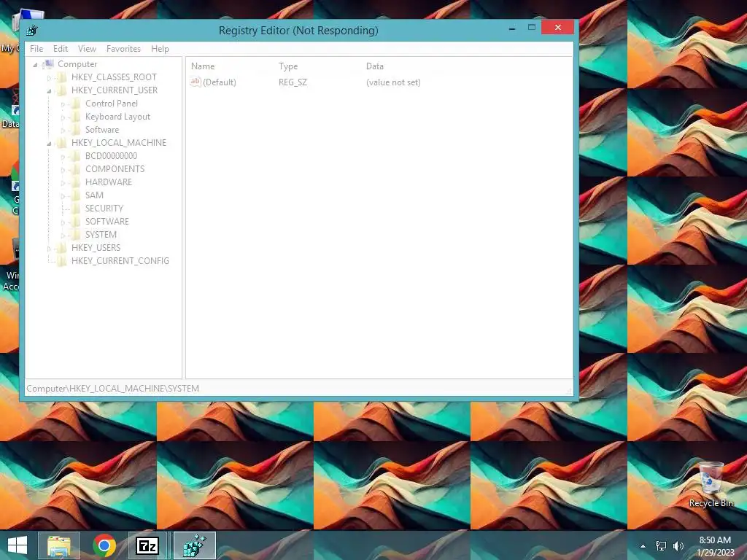Click the string value icon beside (Default)
The image size is (747, 560).
196,82
